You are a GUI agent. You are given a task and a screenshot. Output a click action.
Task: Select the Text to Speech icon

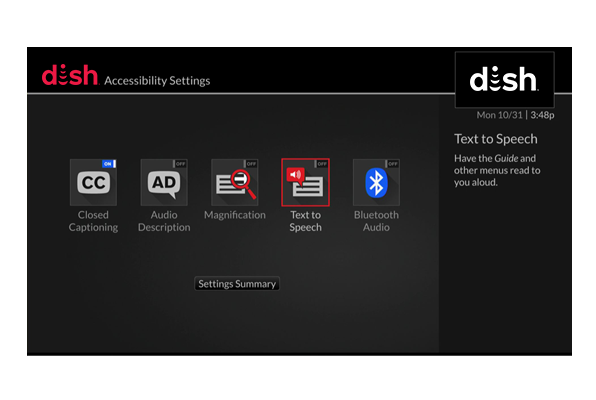(306, 183)
